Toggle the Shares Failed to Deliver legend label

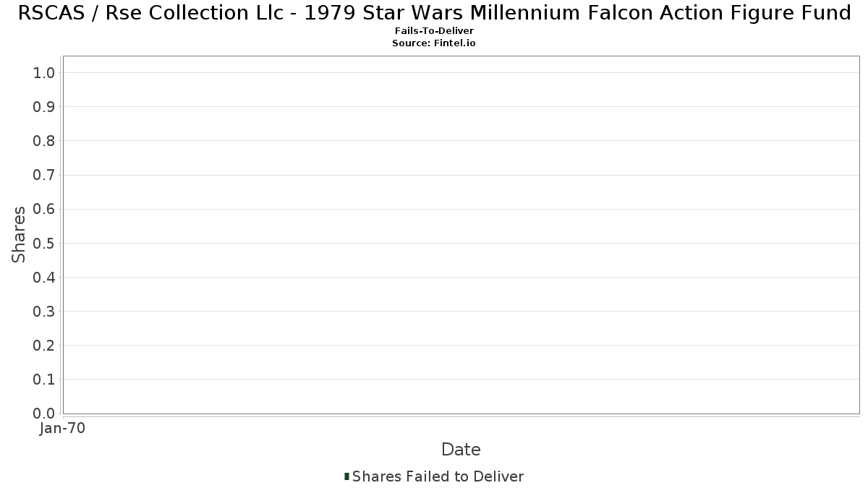coord(438,476)
